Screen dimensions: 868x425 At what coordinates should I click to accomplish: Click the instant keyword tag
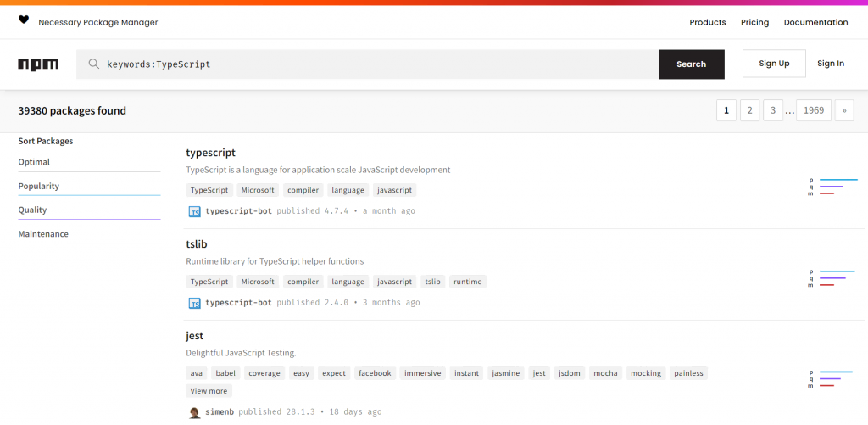pos(467,373)
